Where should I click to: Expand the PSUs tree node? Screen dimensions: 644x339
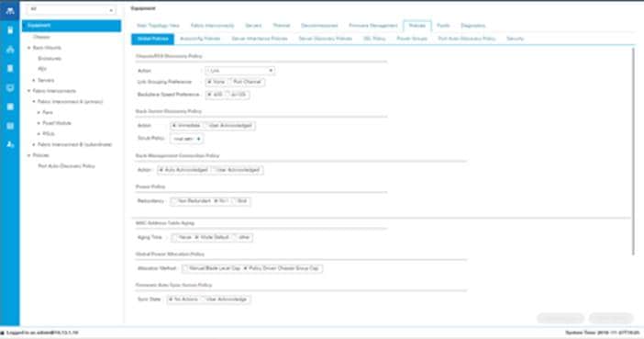[39, 134]
